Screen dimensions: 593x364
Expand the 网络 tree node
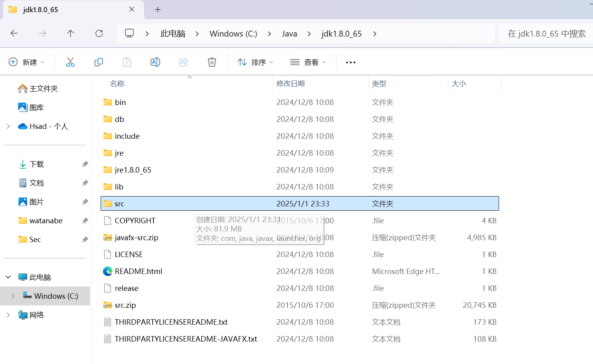click(8, 315)
